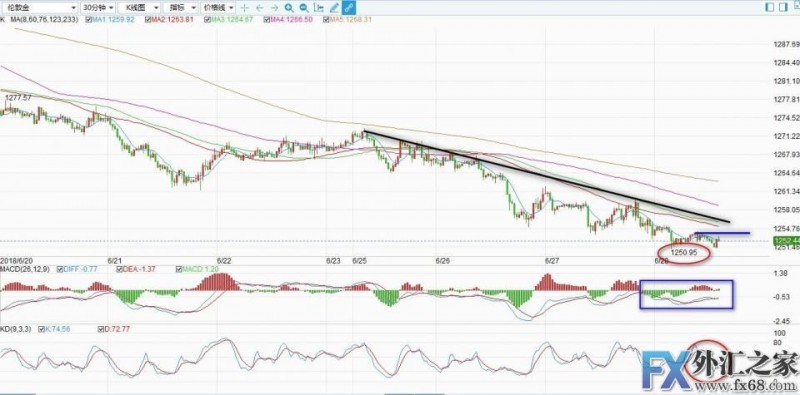Click the 6/22 date axis label
800x395 pixels.
224,260
